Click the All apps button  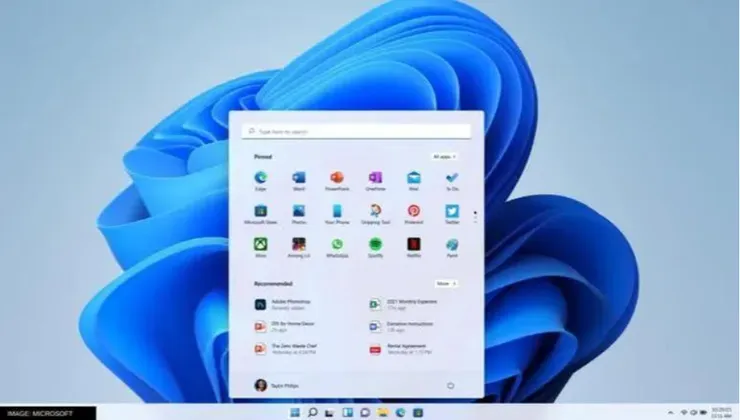point(444,157)
